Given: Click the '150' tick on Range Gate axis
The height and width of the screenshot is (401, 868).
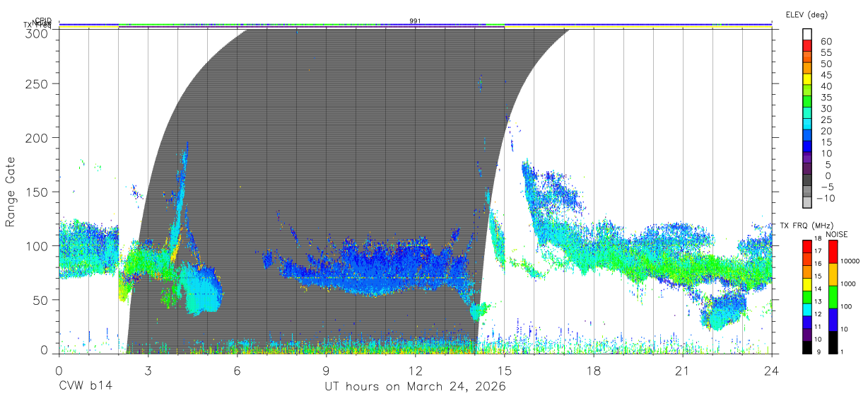Looking at the screenshot, I should point(37,192).
